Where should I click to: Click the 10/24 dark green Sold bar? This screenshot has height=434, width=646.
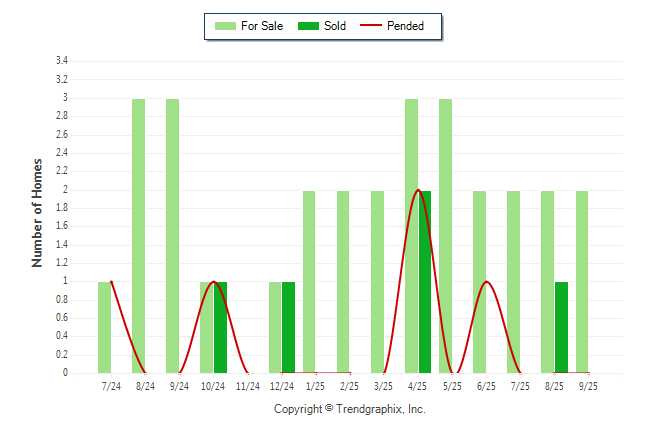click(x=221, y=327)
